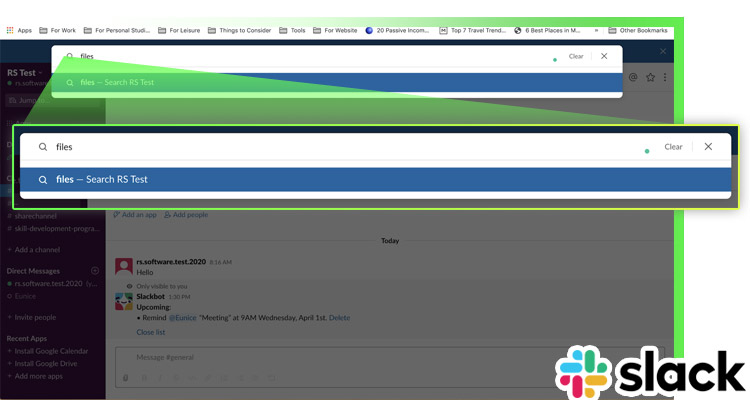The image size is (750, 400).
Task: Click the Recent Apps header
Action: (x=27, y=338)
